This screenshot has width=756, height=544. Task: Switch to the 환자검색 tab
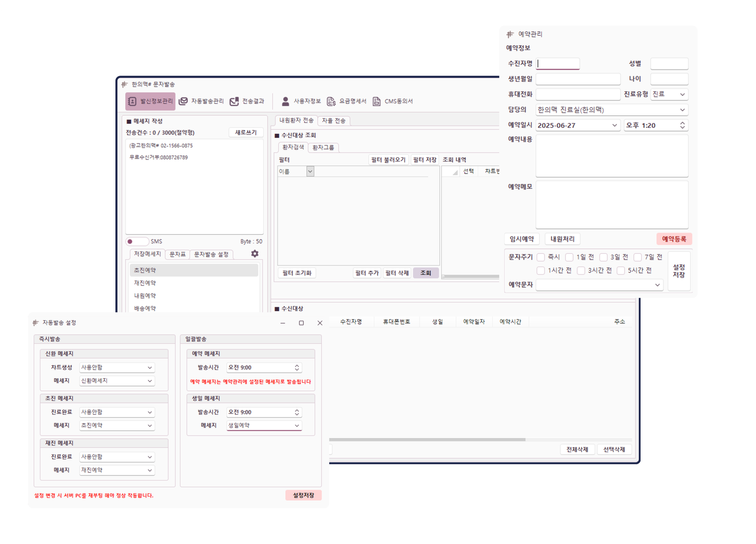(293, 148)
